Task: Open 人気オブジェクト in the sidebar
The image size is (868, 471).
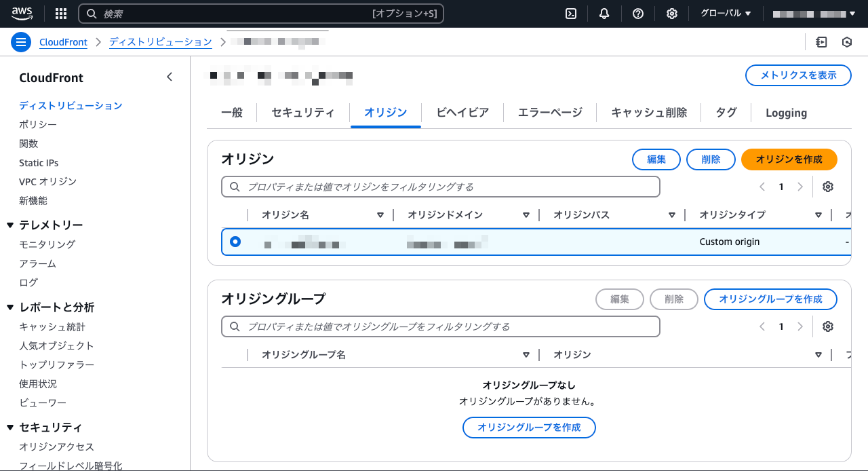Action: 56,345
